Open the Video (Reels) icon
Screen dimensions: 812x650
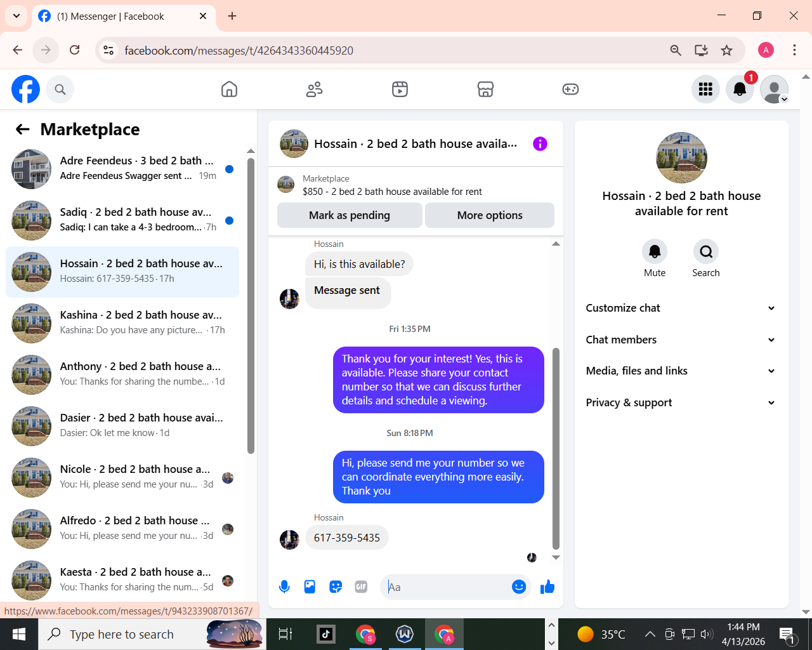click(x=400, y=90)
